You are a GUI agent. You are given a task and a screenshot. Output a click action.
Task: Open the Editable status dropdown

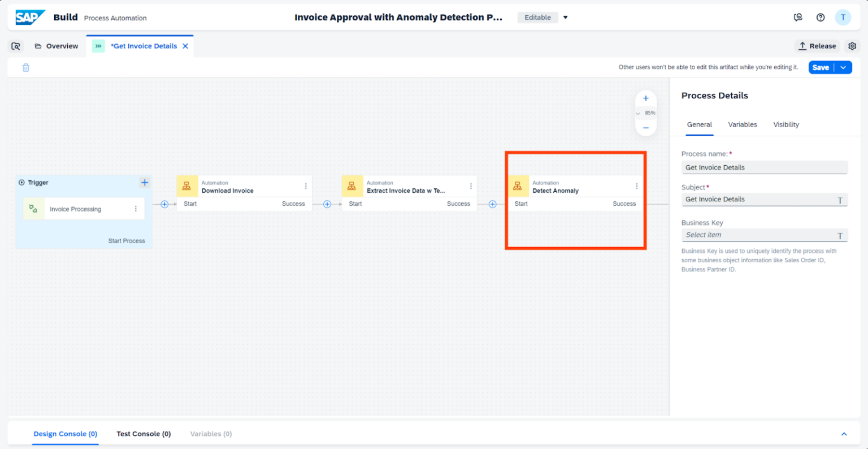tap(565, 17)
